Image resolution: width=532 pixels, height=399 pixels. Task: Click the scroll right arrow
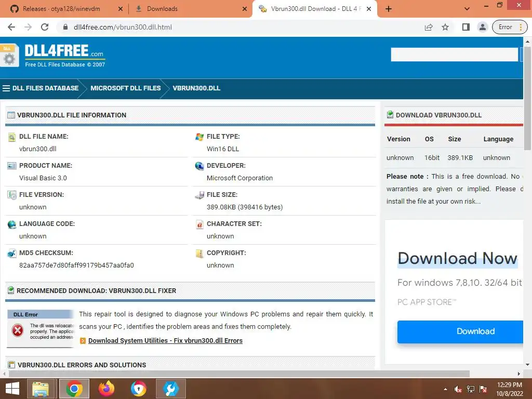[x=519, y=374]
